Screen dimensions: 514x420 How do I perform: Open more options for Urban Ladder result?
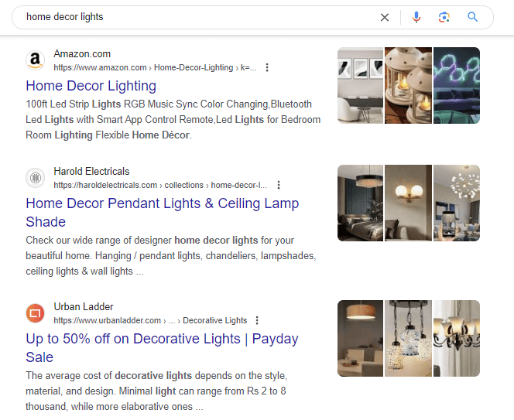[257, 320]
